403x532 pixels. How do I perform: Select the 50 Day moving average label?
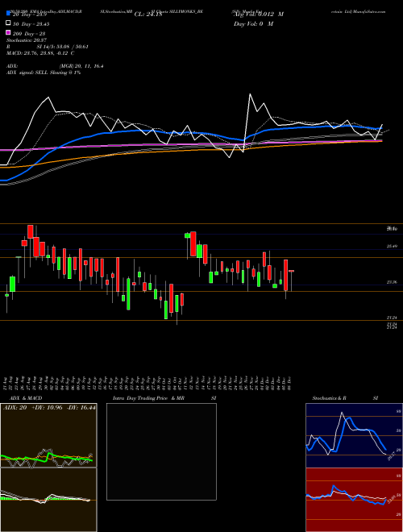(31, 23)
